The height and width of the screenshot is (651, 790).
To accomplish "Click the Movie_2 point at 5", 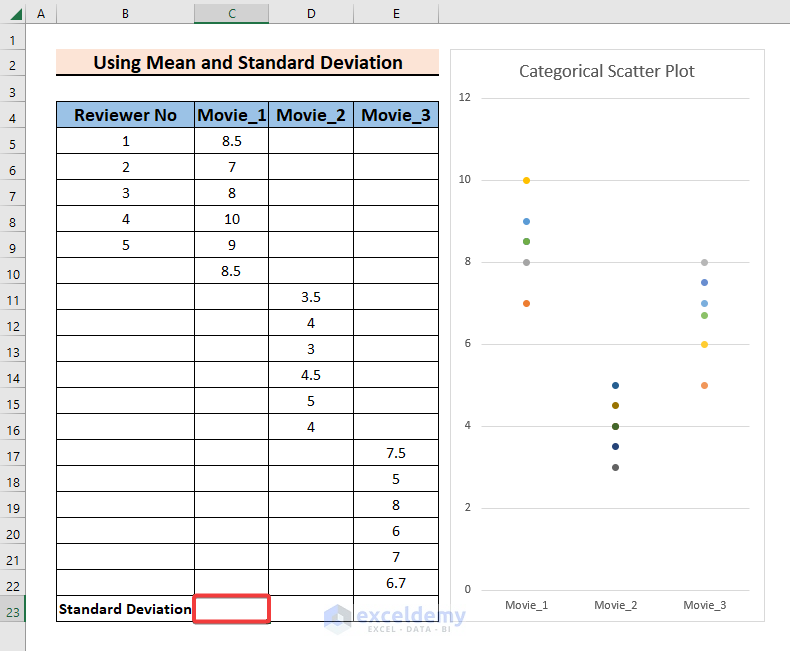I will pyautogui.click(x=615, y=385).
